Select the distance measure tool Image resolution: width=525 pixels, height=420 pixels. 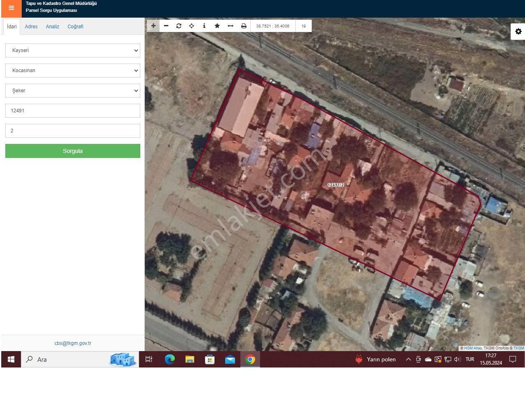point(231,26)
